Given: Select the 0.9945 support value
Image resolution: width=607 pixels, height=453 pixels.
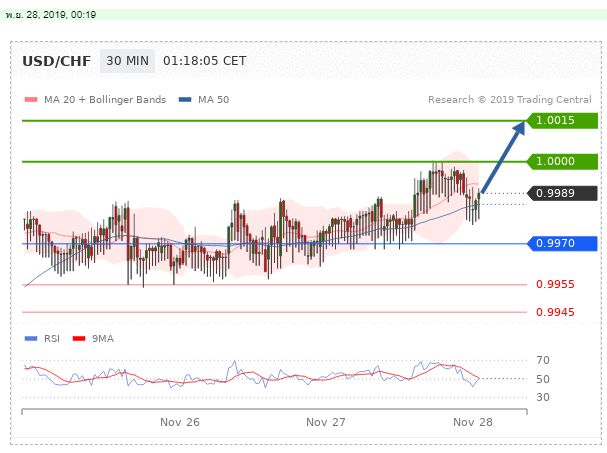Looking at the screenshot, I should (x=555, y=312).
